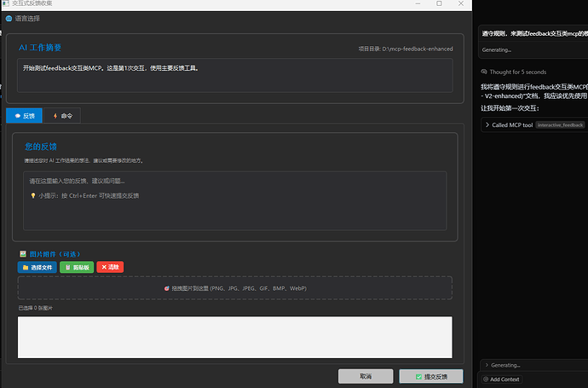Click the window title bar app icon
The height and width of the screenshot is (388, 588).
tap(5, 3)
